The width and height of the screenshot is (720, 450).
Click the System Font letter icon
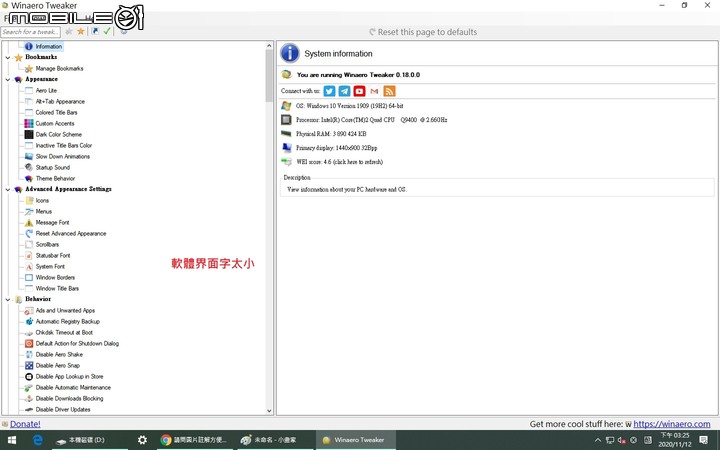tap(29, 267)
